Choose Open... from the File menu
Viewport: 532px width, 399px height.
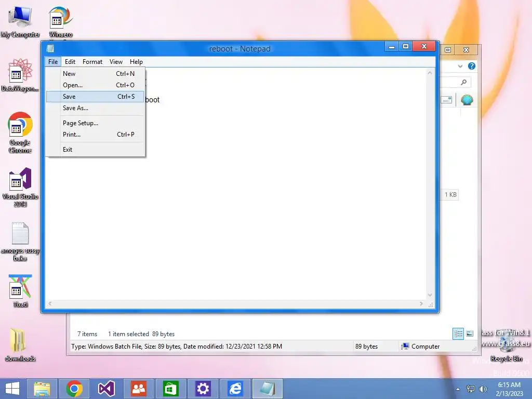95,85
